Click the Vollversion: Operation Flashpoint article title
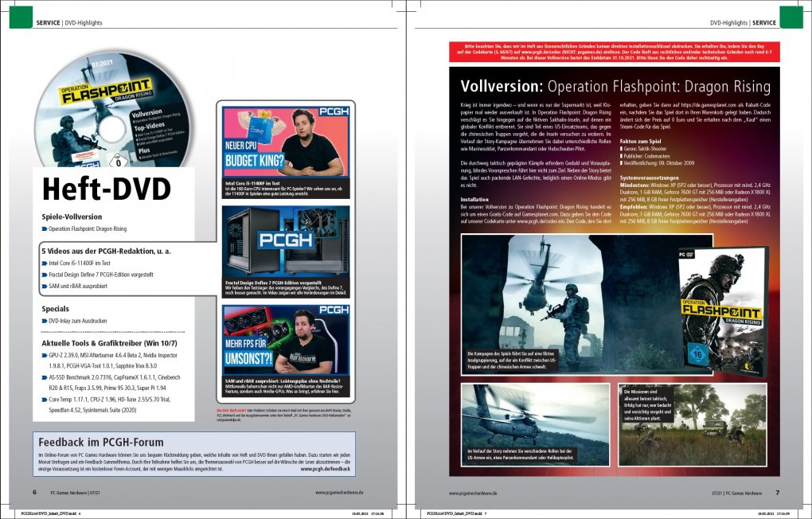Screen dimensions: 812x519 click(x=615, y=86)
